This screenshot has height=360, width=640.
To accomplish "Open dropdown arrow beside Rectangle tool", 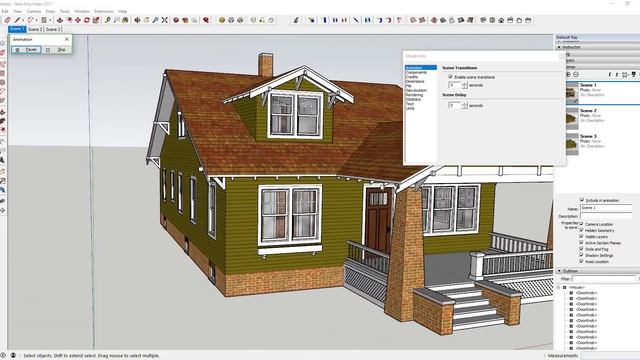I will coord(50,20).
